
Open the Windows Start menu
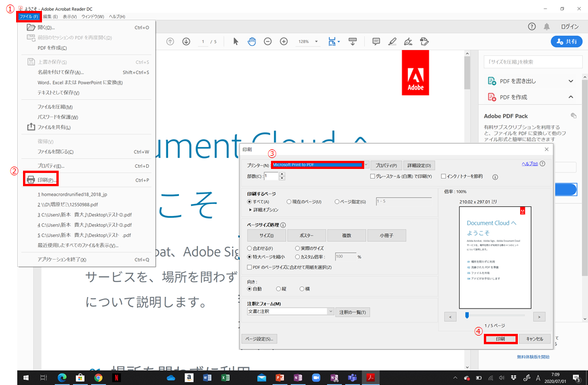click(x=26, y=378)
